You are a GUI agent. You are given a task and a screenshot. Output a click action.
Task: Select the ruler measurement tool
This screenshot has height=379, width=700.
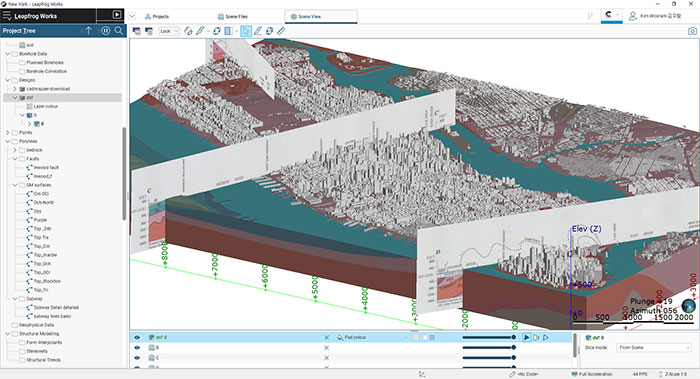tap(281, 31)
